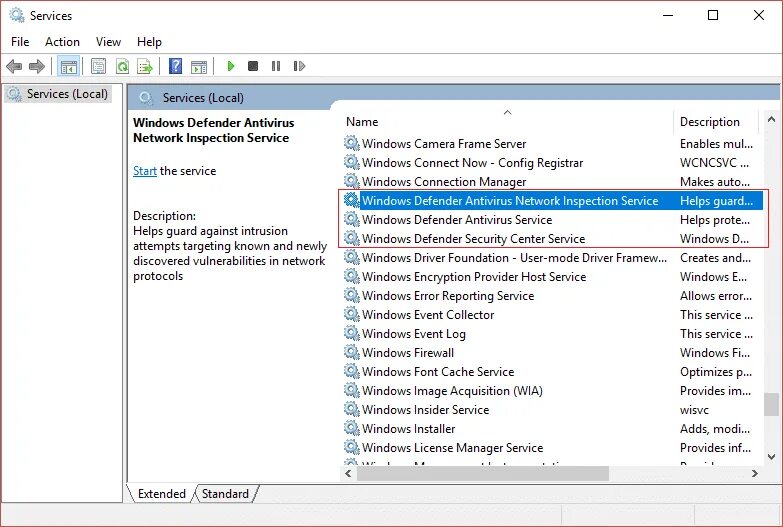The image size is (783, 527).
Task: Click gear icon of Windows Defender Antivirus Service
Action: (x=352, y=219)
